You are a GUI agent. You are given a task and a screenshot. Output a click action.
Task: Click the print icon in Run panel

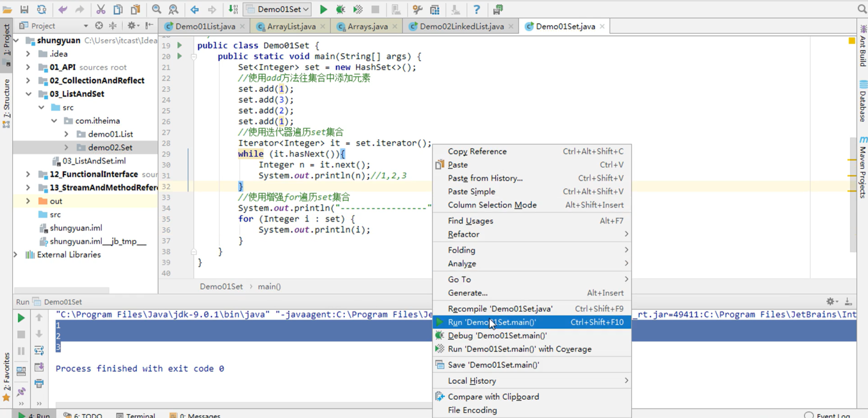(39, 383)
